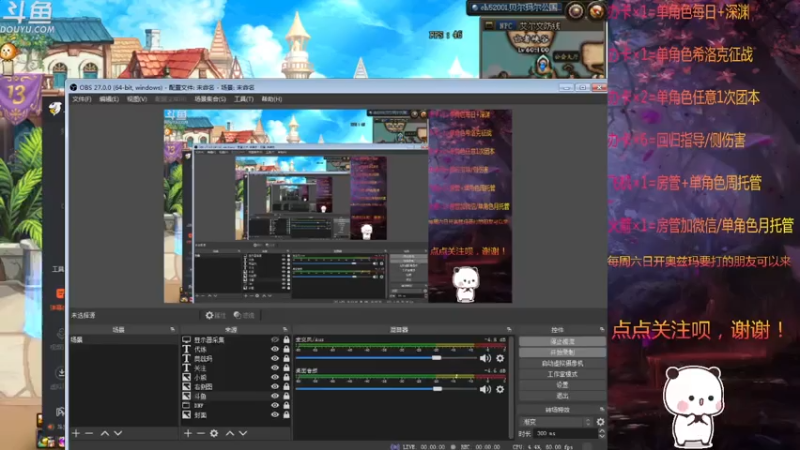Screen dimensions: 800x450
Task: Lock toggle for the 右侧图 source
Action: click(286, 387)
